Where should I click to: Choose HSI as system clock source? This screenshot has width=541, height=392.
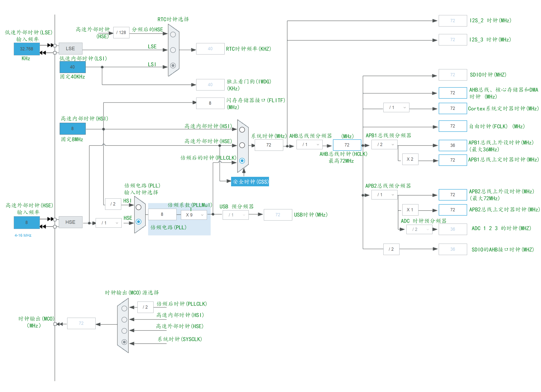pos(242,130)
